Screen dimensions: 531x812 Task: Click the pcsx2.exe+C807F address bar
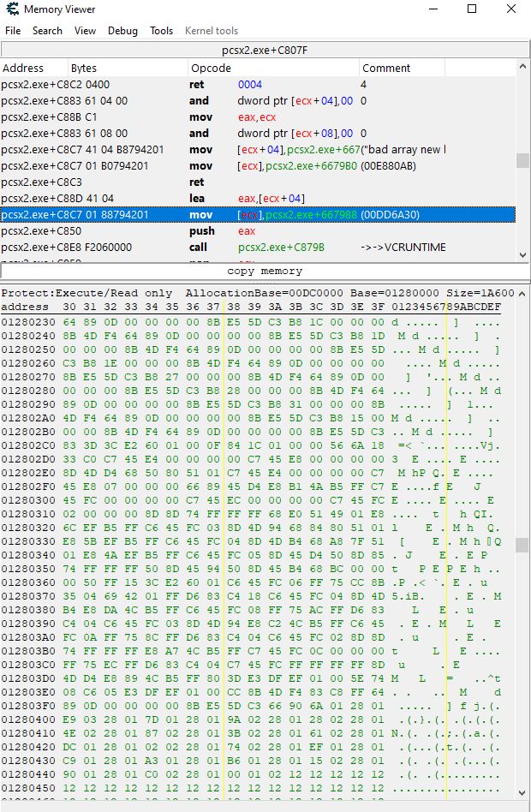click(x=265, y=51)
